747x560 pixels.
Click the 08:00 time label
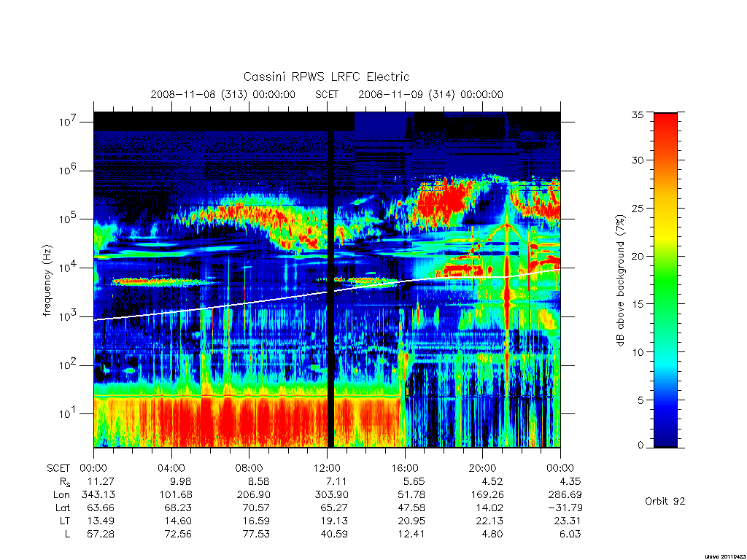pyautogui.click(x=249, y=468)
